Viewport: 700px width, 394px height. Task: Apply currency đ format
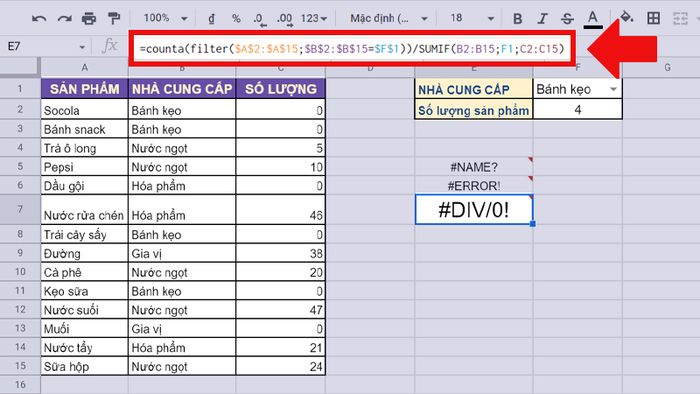[211, 18]
